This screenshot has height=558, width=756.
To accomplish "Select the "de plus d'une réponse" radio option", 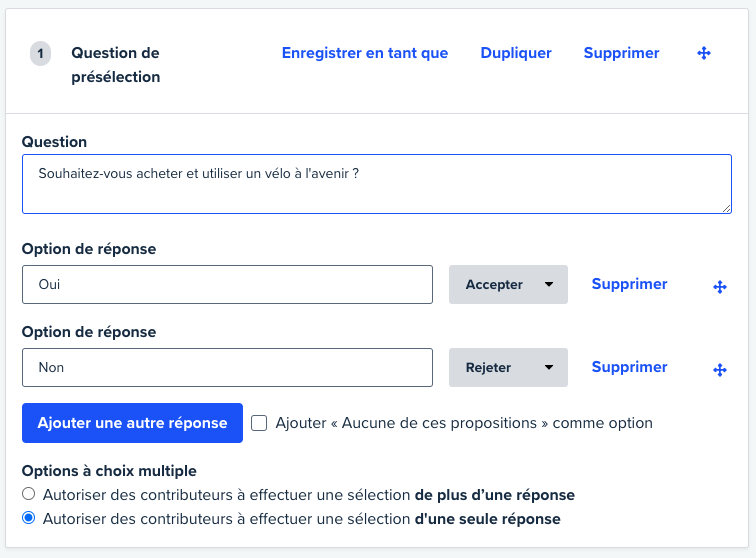I will [29, 494].
